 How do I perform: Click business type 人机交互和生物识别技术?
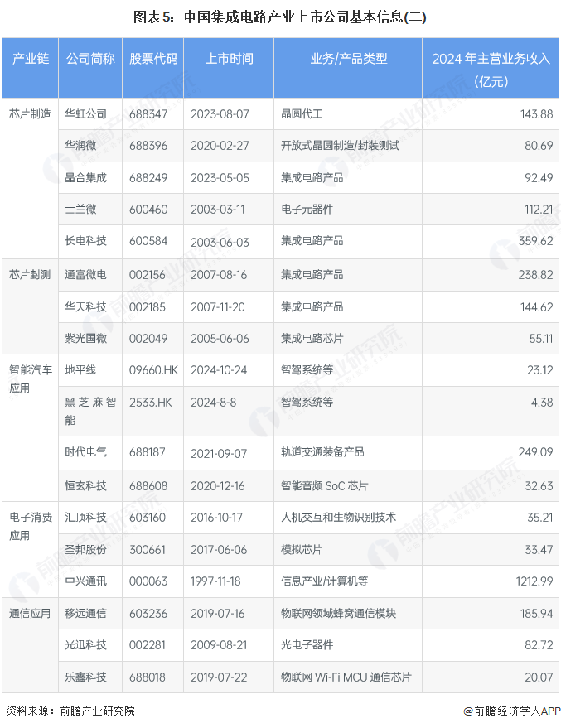click(x=339, y=518)
